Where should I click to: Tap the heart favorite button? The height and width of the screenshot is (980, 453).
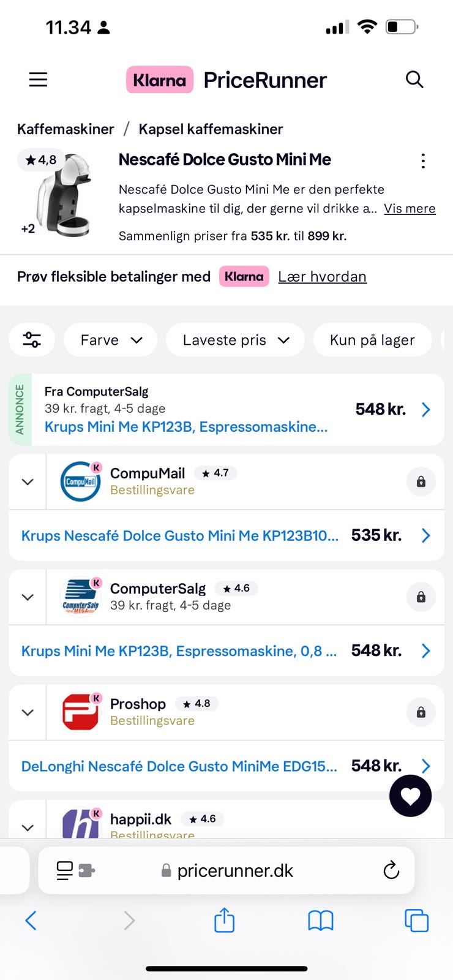pos(410,796)
